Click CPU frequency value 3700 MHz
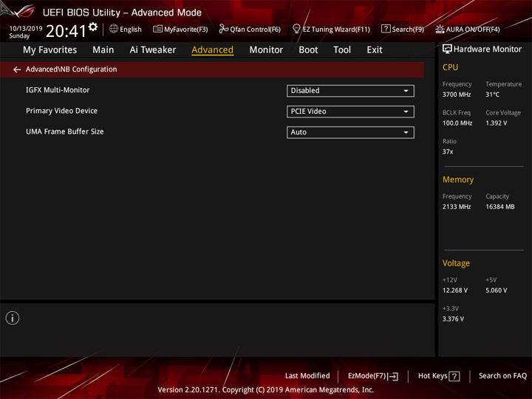The image size is (532, 399). [x=457, y=95]
